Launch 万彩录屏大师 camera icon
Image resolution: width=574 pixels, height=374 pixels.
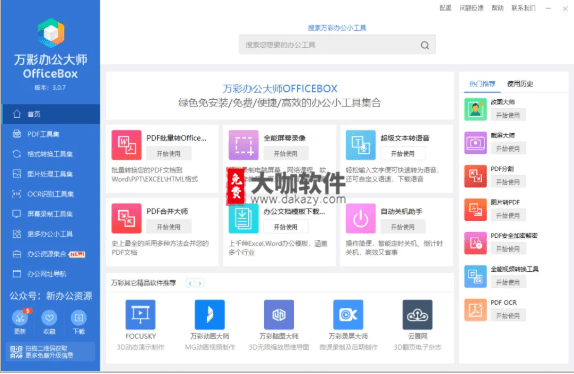click(348, 314)
